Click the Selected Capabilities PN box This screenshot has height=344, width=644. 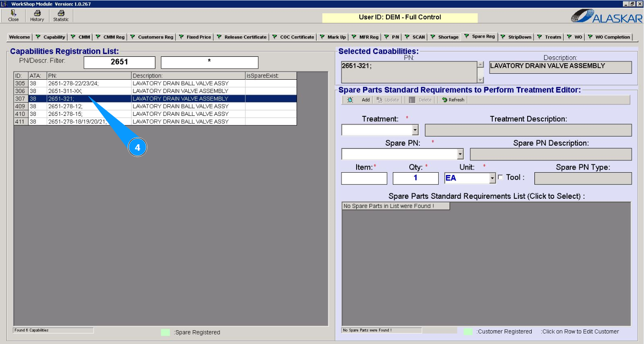(409, 72)
